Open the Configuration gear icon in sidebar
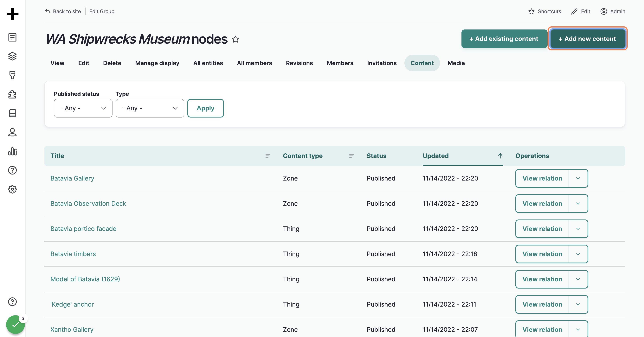This screenshot has height=337, width=644. pyautogui.click(x=12, y=189)
